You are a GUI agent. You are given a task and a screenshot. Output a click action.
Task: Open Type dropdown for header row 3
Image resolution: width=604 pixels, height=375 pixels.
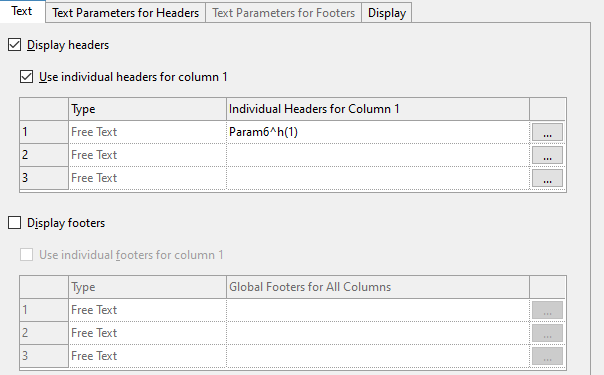(x=148, y=178)
